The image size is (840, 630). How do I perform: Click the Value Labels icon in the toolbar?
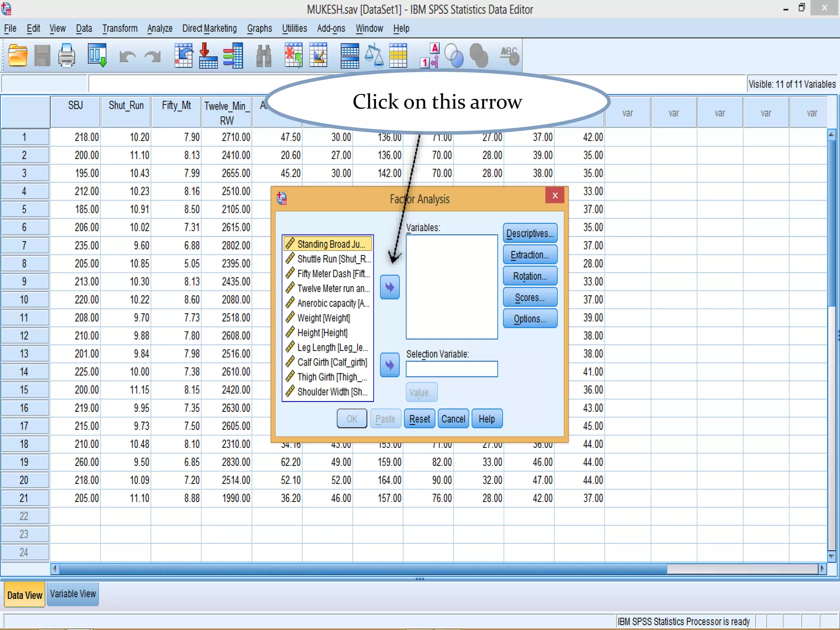[430, 56]
